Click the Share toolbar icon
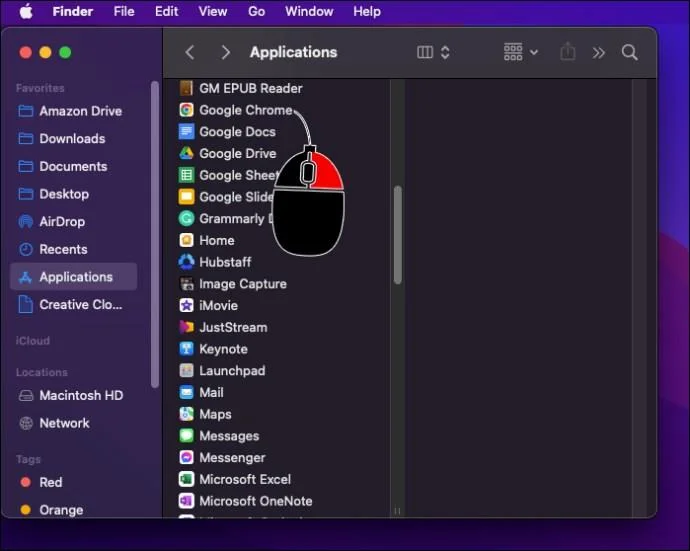 tap(568, 51)
